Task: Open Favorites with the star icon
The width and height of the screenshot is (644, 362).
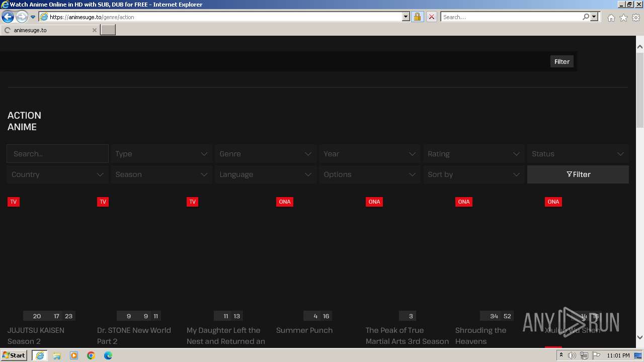Action: [x=623, y=18]
